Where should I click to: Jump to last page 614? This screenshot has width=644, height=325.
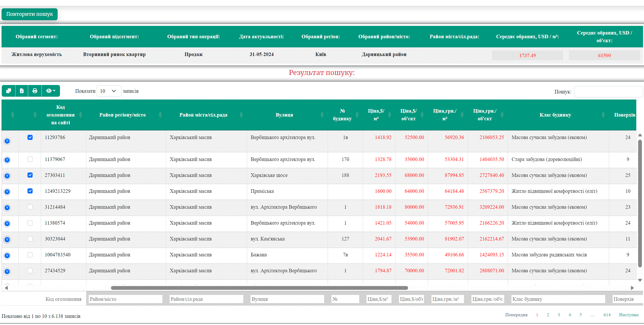pyautogui.click(x=607, y=315)
